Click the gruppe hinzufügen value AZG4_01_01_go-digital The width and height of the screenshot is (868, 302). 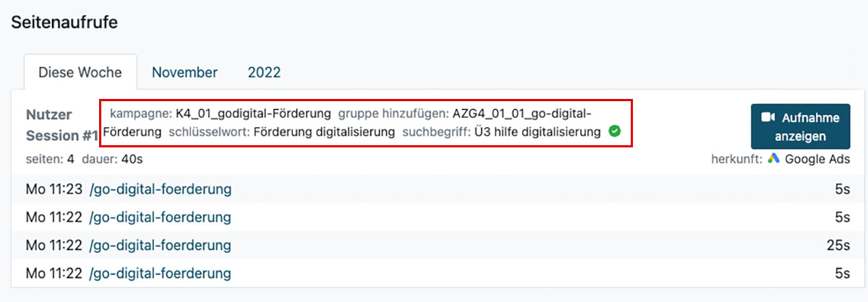[x=522, y=113]
